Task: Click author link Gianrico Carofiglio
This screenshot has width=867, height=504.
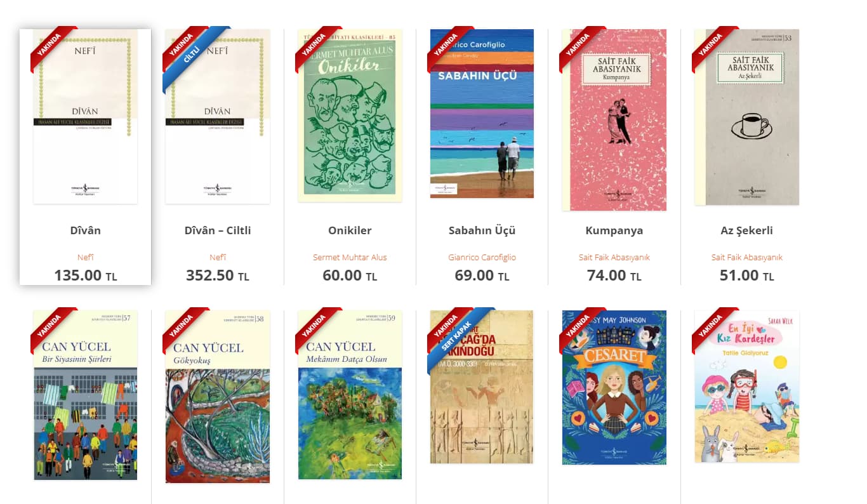Action: tap(482, 257)
